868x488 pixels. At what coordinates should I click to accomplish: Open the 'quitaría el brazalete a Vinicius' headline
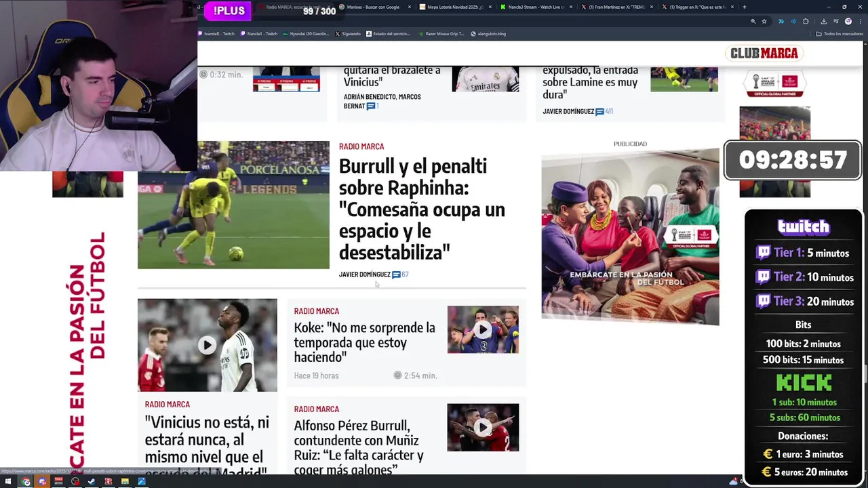coord(392,77)
